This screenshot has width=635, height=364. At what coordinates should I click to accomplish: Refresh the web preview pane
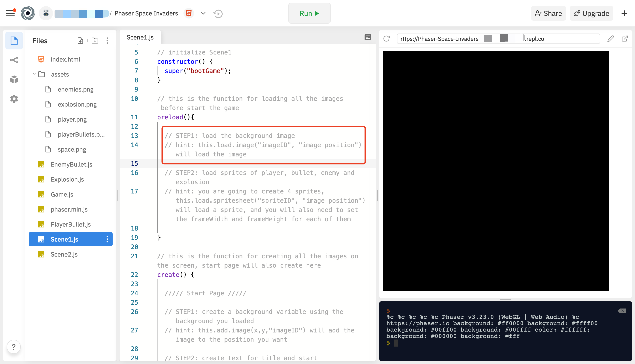coord(387,39)
